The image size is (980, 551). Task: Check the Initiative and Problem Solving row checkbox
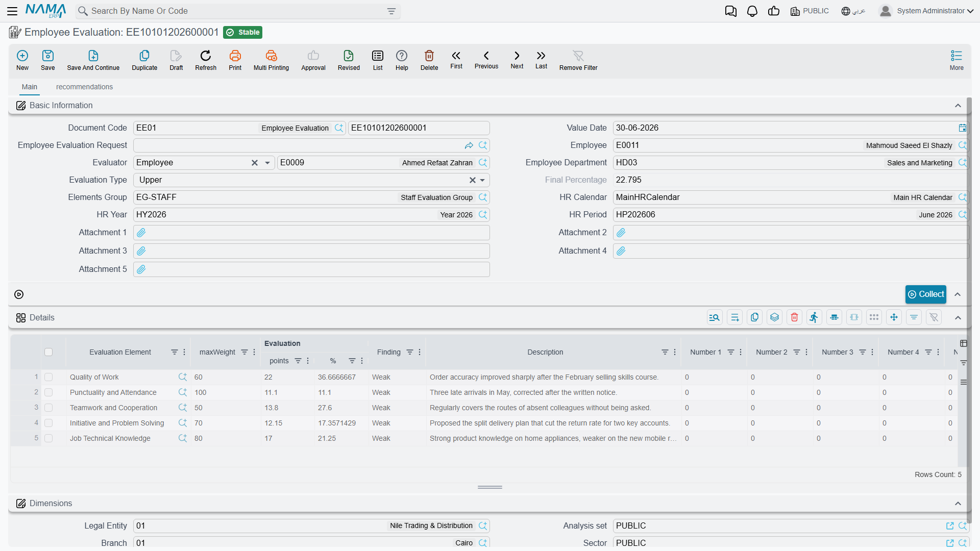(48, 423)
